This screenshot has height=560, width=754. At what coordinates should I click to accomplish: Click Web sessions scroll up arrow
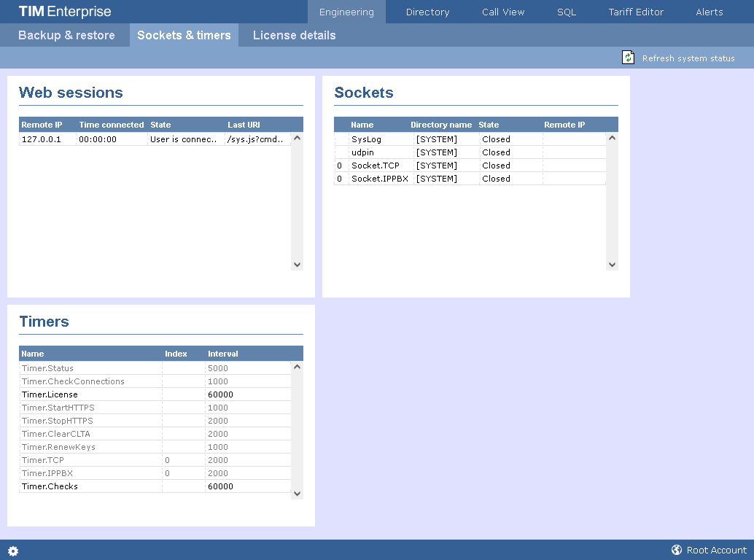pyautogui.click(x=297, y=138)
